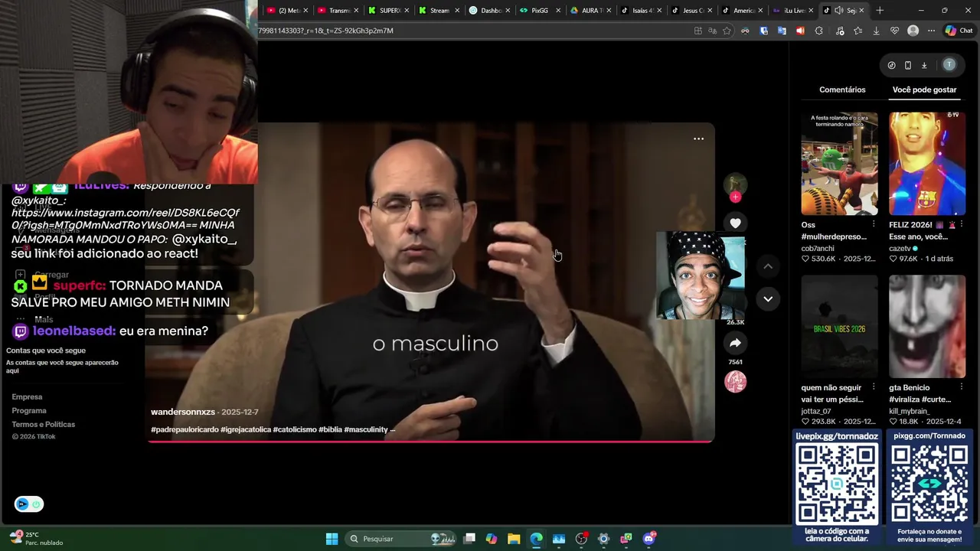Open the Edge Extensions puzzle icon
The image size is (980, 551).
818,31
